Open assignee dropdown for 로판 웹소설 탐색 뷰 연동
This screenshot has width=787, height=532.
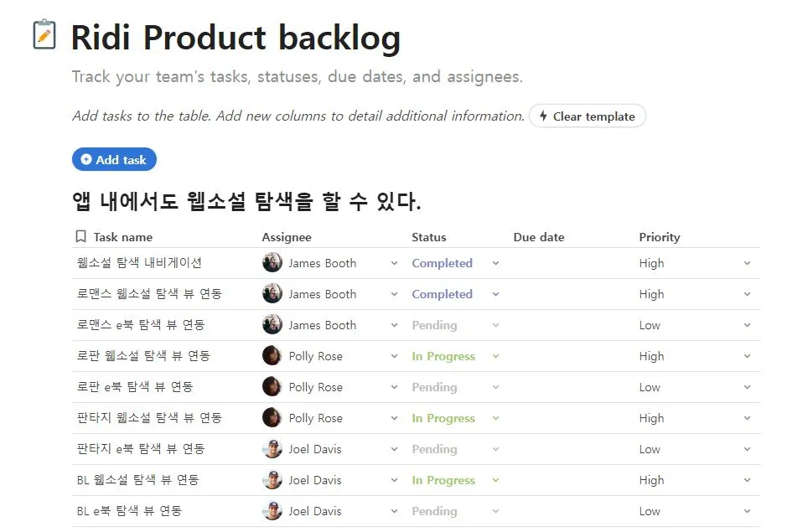395,356
